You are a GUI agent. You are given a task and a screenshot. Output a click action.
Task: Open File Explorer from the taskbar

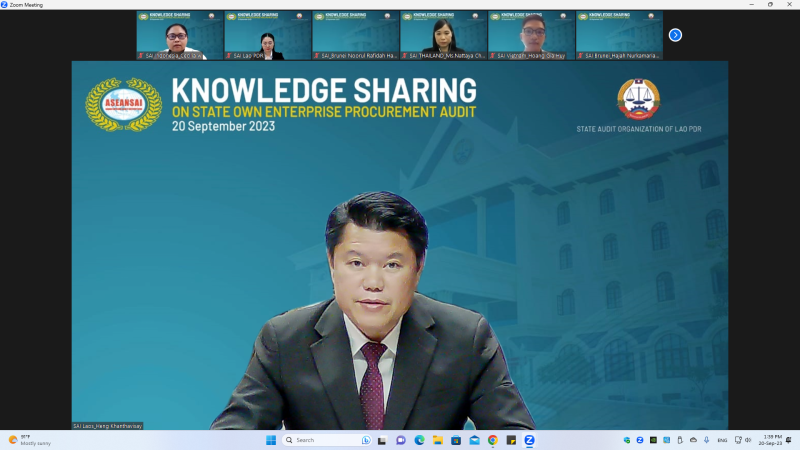(438, 440)
